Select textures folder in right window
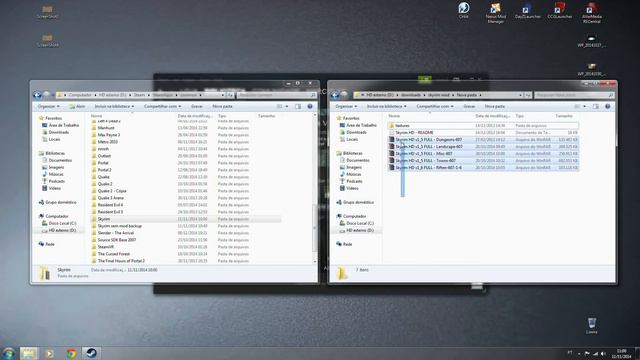 tap(483, 126)
